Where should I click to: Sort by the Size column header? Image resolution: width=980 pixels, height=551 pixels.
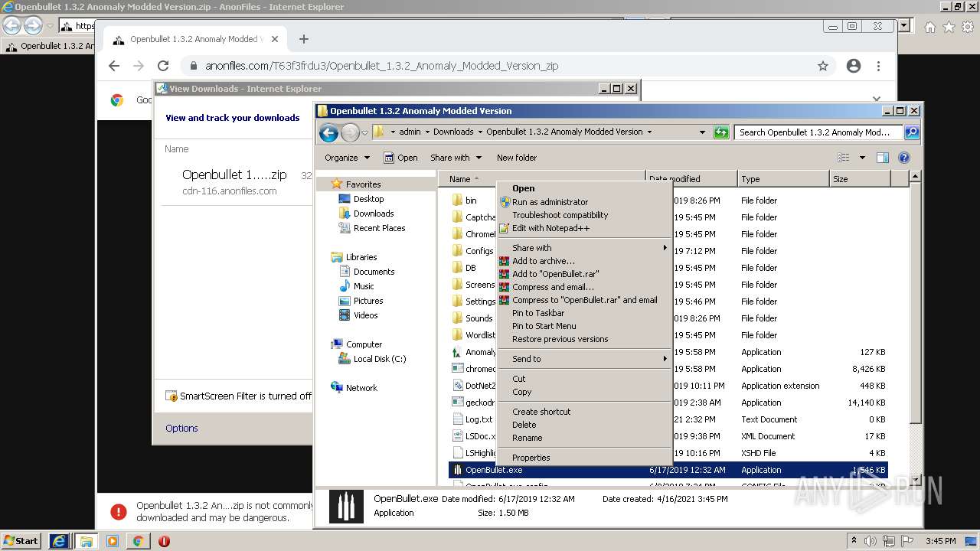(x=860, y=179)
